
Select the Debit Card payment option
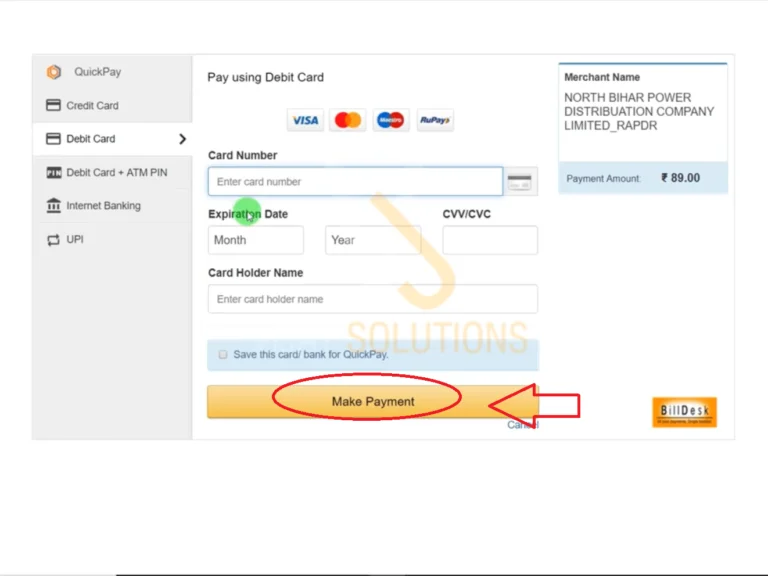pos(113,139)
